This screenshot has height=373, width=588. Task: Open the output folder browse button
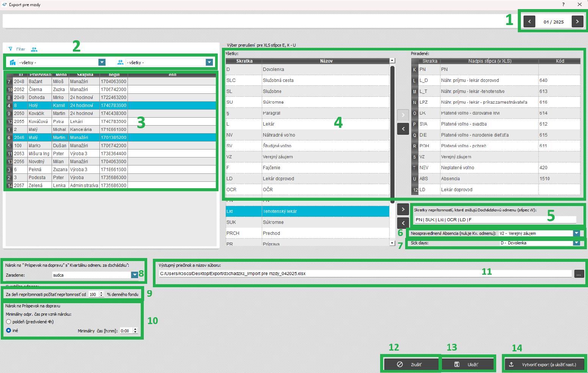(x=579, y=274)
